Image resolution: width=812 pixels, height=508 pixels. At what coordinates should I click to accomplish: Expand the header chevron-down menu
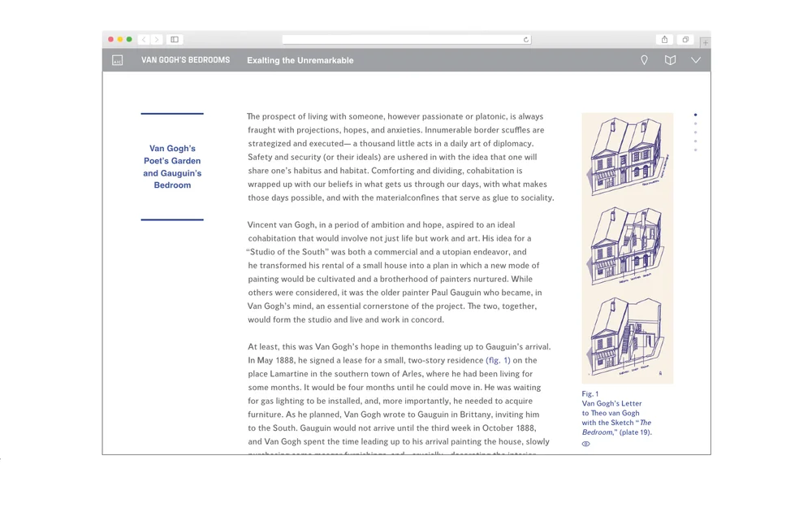click(696, 60)
